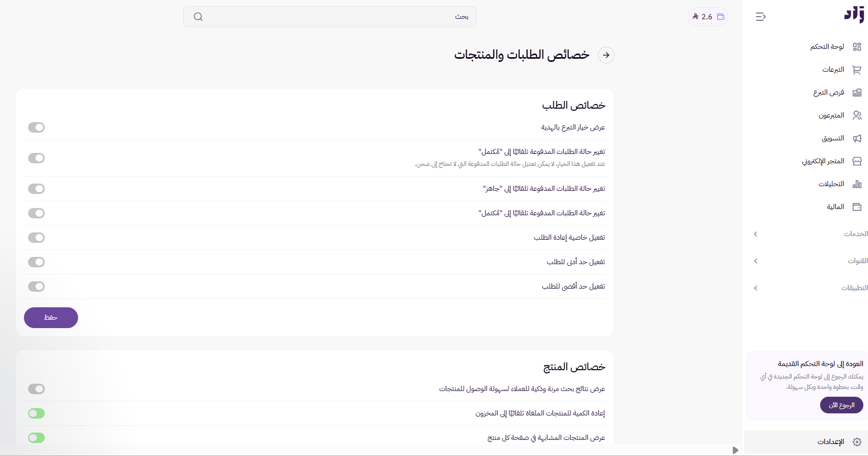Viewport: 868px width, 456px height.
Task: Click the بحث search input field
Action: coord(330,17)
